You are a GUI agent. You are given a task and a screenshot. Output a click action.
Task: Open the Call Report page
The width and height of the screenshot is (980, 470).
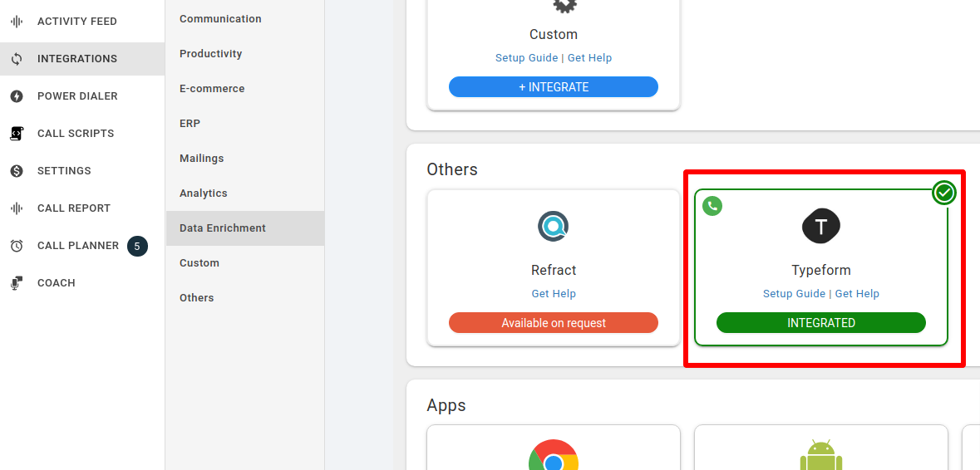click(82, 208)
